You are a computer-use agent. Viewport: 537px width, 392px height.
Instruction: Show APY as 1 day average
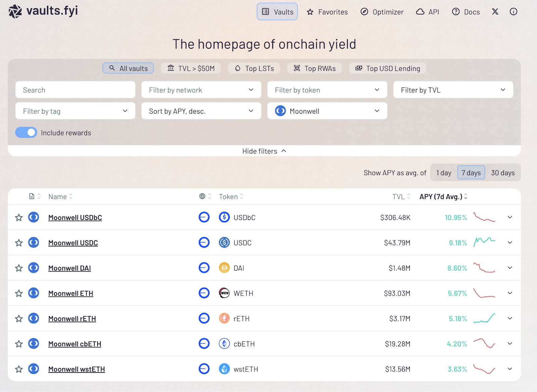coord(444,173)
